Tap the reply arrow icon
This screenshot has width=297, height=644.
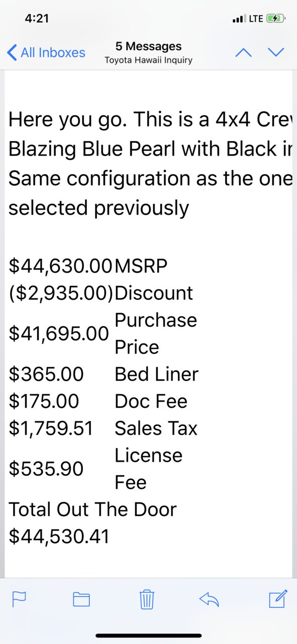click(x=210, y=599)
